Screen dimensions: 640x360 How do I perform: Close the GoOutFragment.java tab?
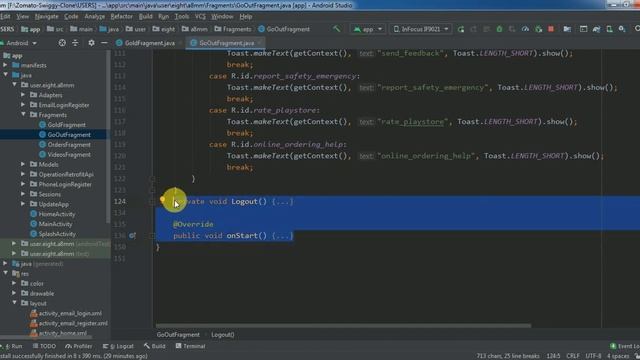pyautogui.click(x=259, y=43)
